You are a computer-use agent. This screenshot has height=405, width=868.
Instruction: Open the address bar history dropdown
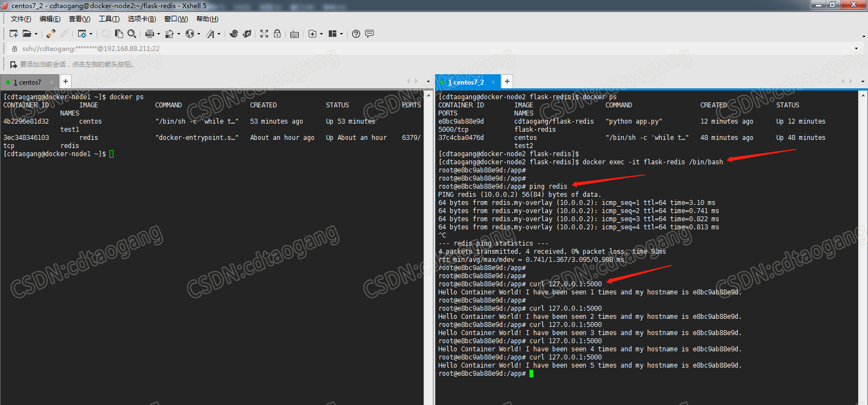[x=857, y=48]
